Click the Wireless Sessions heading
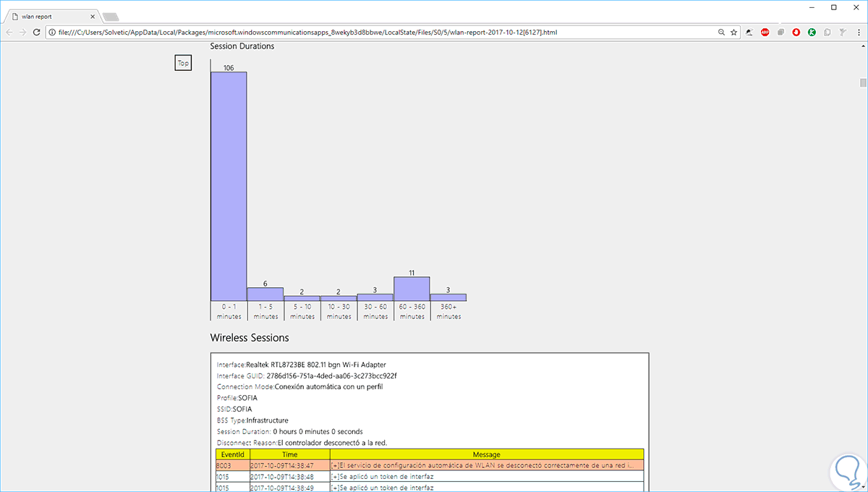 (250, 338)
